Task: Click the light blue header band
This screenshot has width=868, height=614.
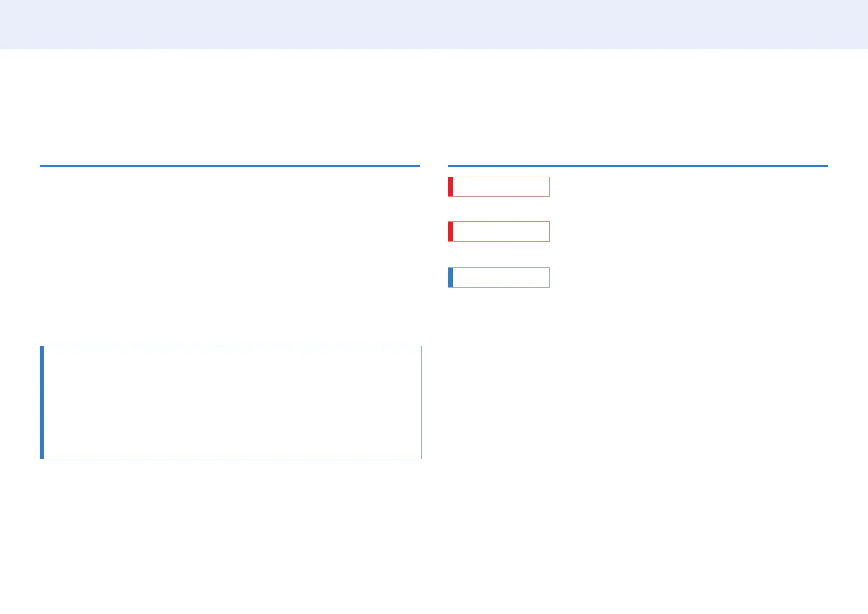Action: 434,24
